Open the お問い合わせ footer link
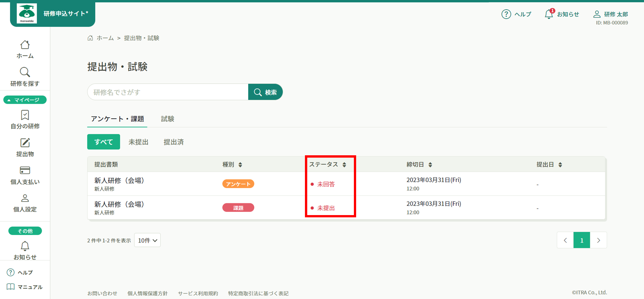The image size is (644, 299). point(102,293)
